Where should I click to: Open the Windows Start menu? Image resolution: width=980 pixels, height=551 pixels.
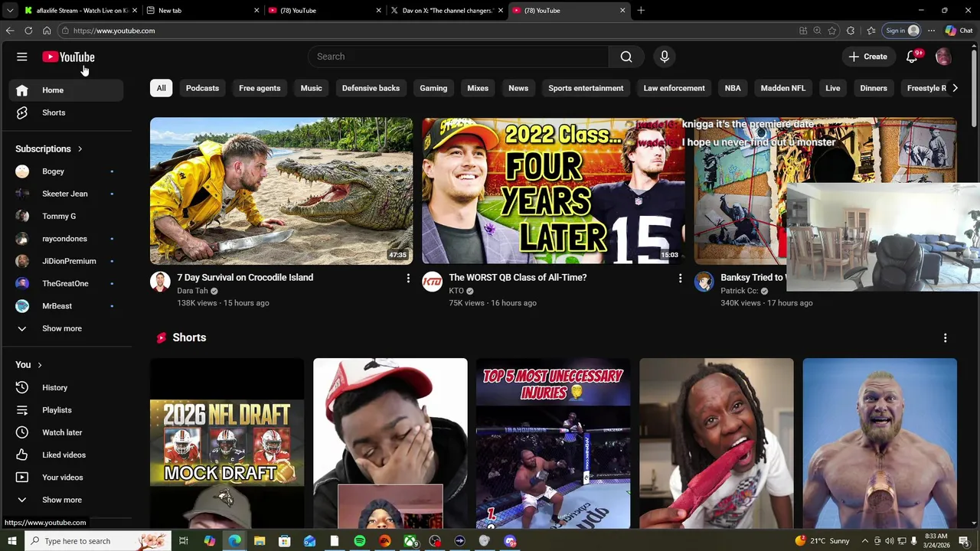(11, 541)
